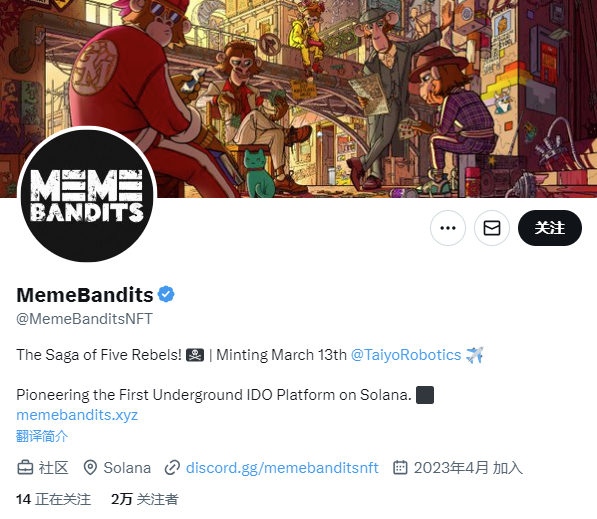The width and height of the screenshot is (597, 519).
Task: Click the chain link icon
Action: click(x=172, y=468)
